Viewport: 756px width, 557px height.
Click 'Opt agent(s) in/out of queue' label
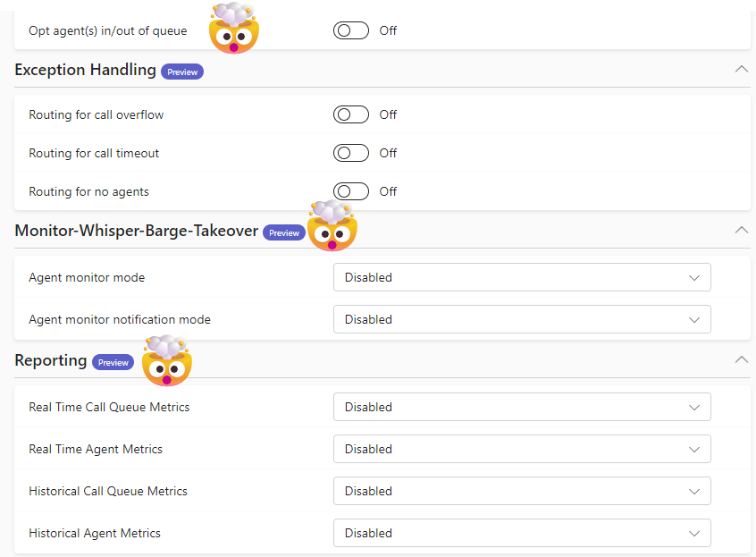[108, 31]
